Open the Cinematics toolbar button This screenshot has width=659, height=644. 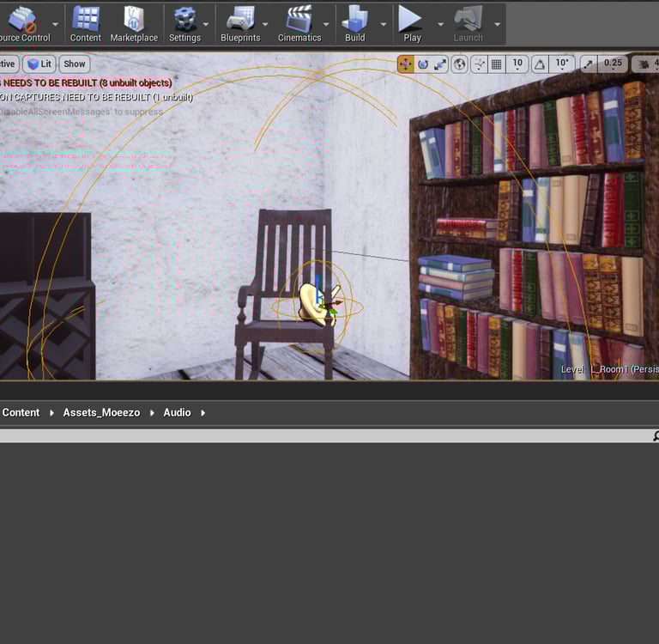click(299, 24)
